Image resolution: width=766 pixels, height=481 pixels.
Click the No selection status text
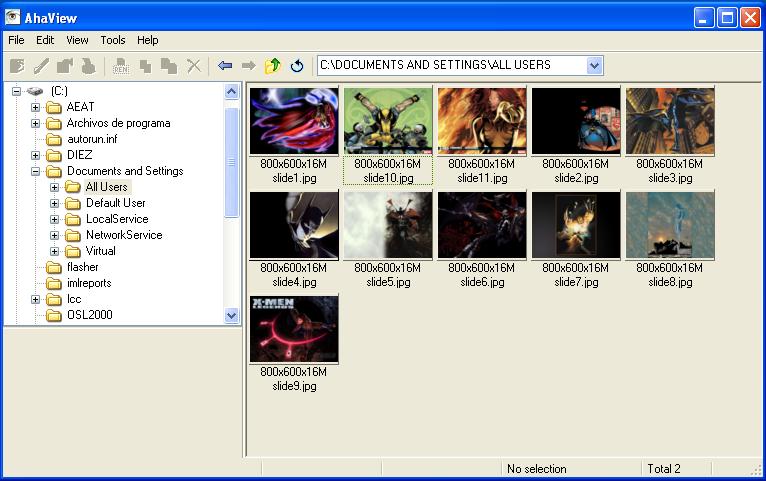pos(536,469)
